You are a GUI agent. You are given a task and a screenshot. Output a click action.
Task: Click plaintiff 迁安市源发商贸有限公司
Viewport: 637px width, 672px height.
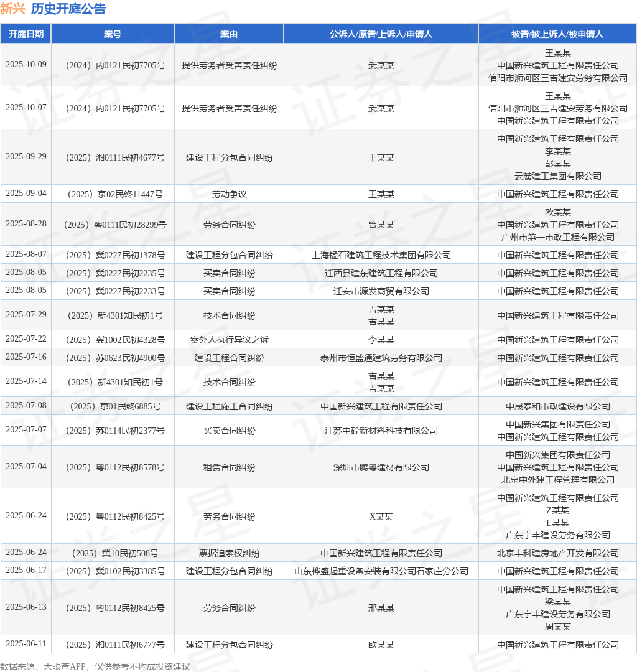point(381,291)
